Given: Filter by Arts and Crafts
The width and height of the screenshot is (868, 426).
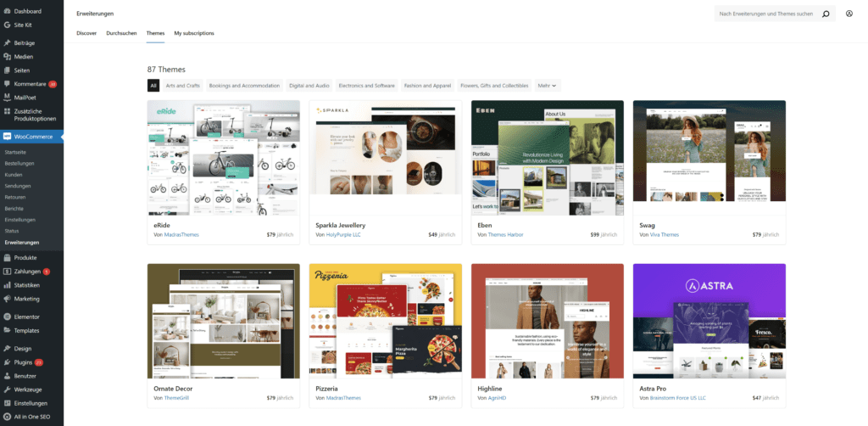Looking at the screenshot, I should click(183, 86).
